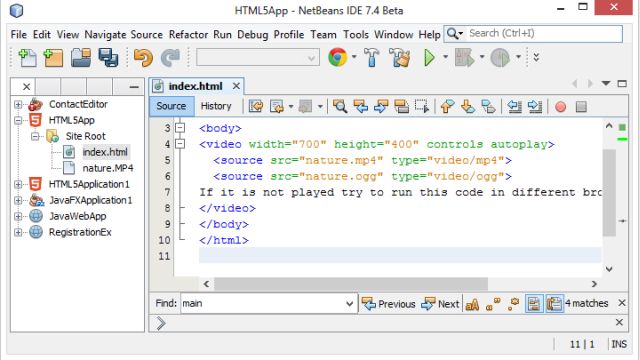
Task: Run project with green play icon
Action: pyautogui.click(x=429, y=58)
